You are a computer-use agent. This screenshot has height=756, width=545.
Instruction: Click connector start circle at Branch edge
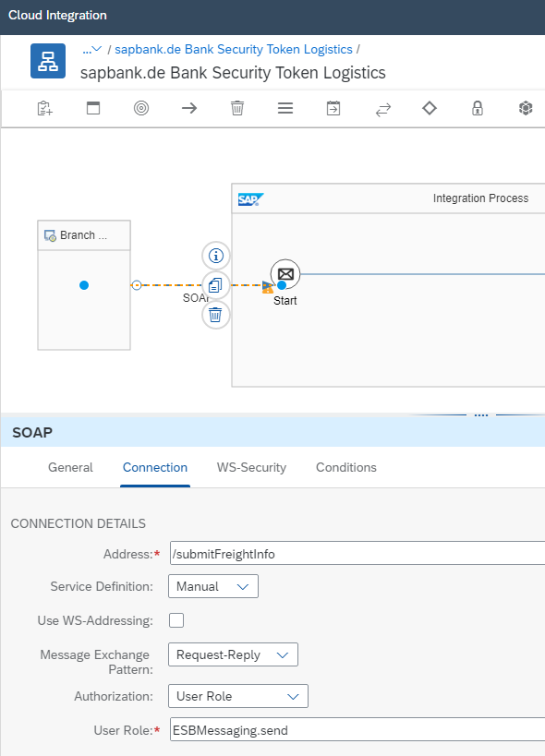[137, 285]
